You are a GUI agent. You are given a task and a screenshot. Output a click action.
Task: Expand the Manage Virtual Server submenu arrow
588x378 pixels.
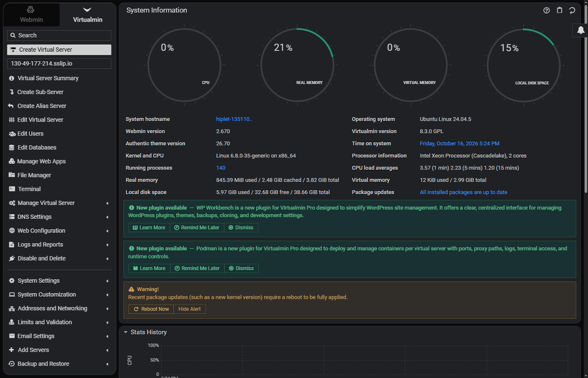pyautogui.click(x=107, y=203)
